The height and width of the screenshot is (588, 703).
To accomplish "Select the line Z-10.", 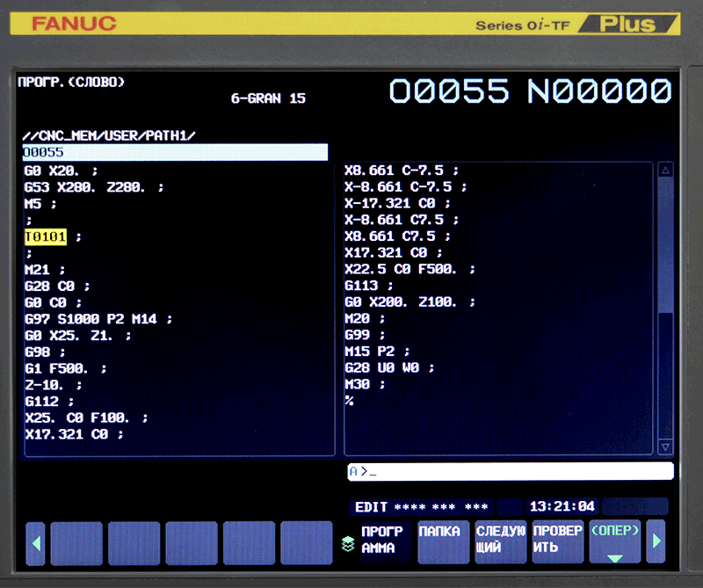I will pos(53,385).
